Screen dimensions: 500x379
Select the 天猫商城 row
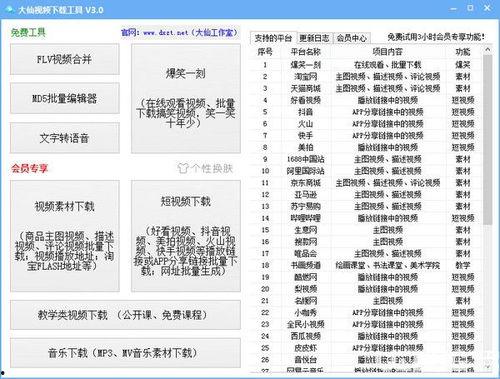point(365,88)
